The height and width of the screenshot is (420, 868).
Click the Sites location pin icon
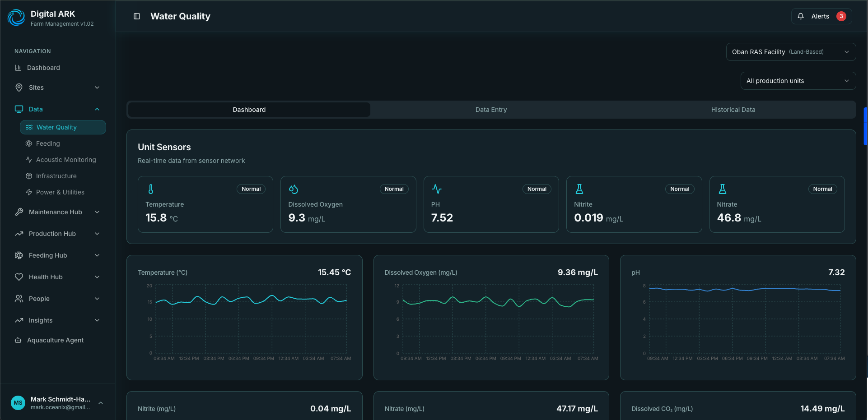(x=19, y=88)
